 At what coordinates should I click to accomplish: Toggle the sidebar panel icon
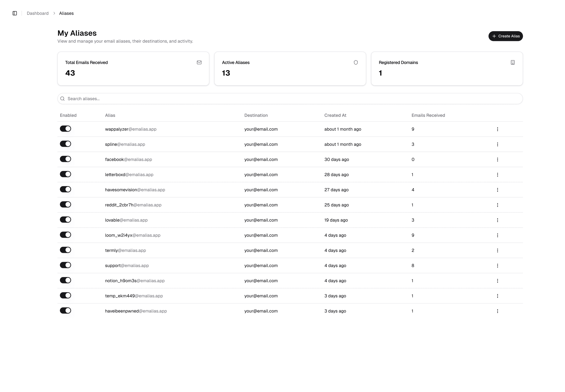point(15,13)
